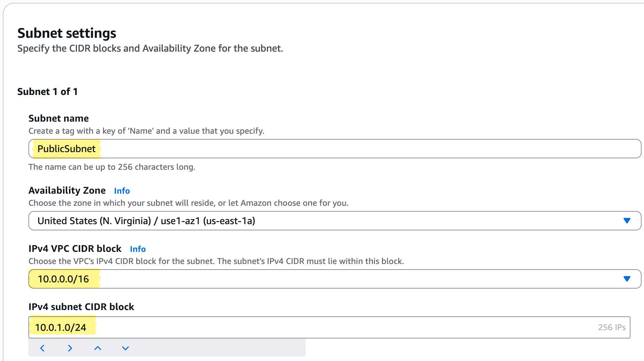Select the 10.0.0.0/16 VPC CIDR value
This screenshot has width=644, height=361.
63,279
